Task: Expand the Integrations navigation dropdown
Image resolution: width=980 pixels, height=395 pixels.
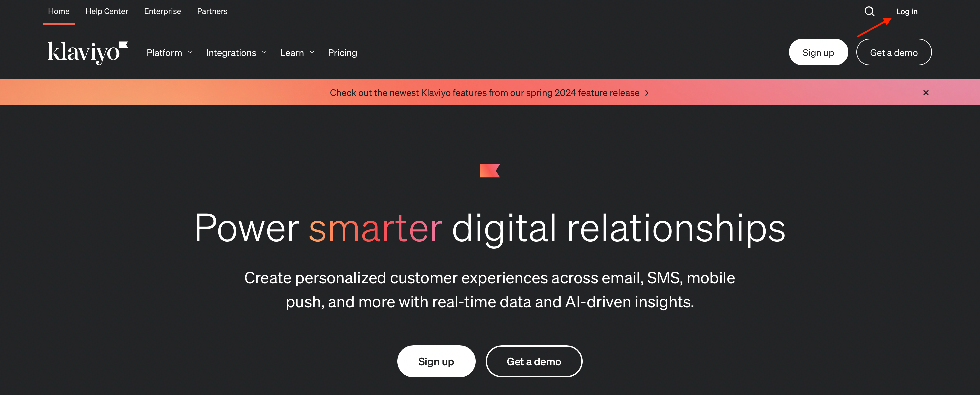Action: coord(236,52)
